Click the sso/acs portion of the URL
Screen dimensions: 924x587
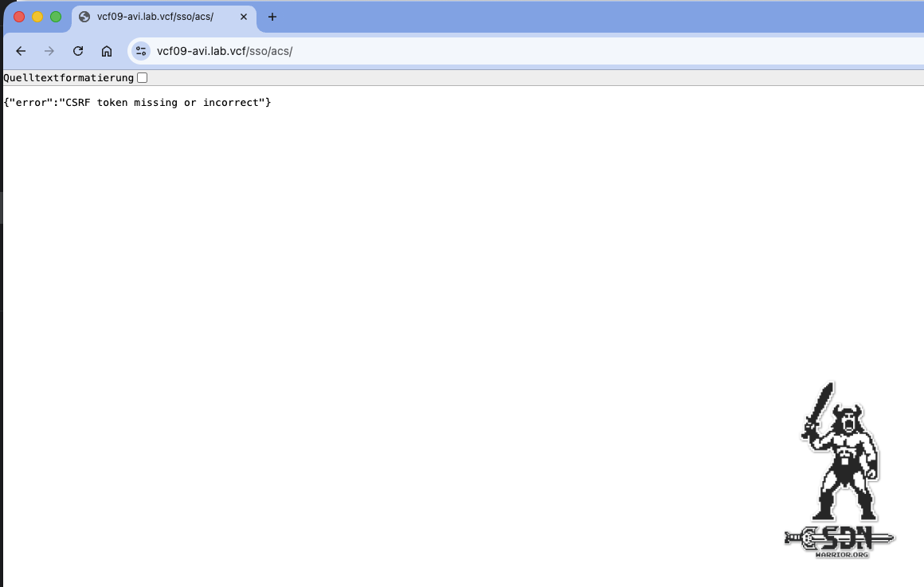click(x=268, y=50)
